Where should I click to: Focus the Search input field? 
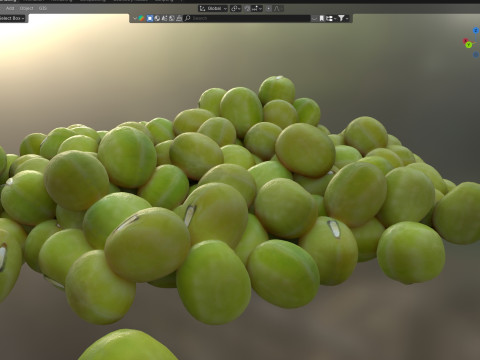point(247,18)
